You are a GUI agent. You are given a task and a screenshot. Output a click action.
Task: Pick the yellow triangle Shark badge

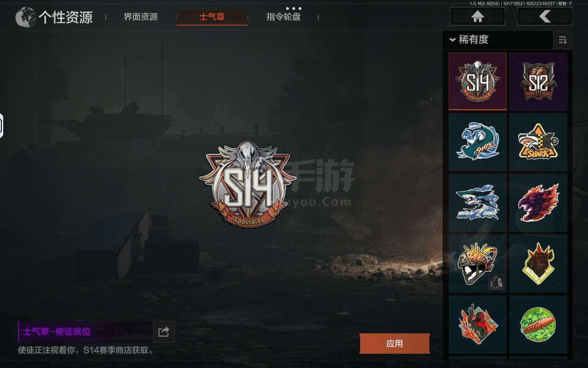click(x=538, y=142)
